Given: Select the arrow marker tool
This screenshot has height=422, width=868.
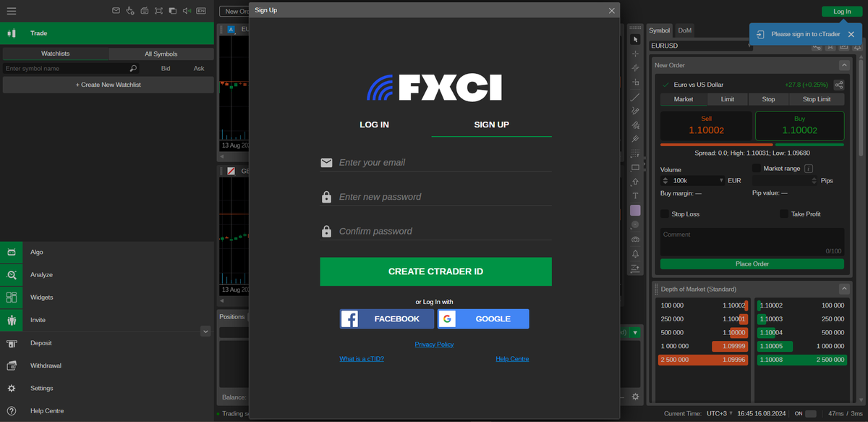Looking at the screenshot, I should pyautogui.click(x=635, y=182).
